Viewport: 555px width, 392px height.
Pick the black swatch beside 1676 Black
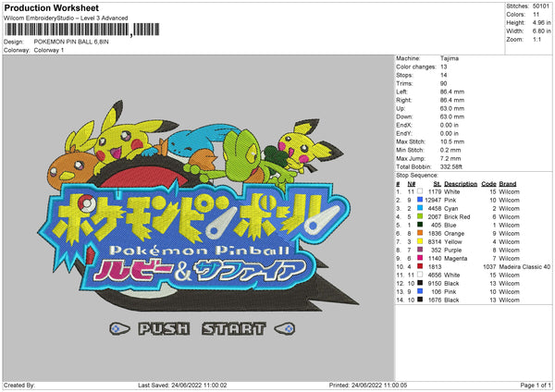[420, 300]
